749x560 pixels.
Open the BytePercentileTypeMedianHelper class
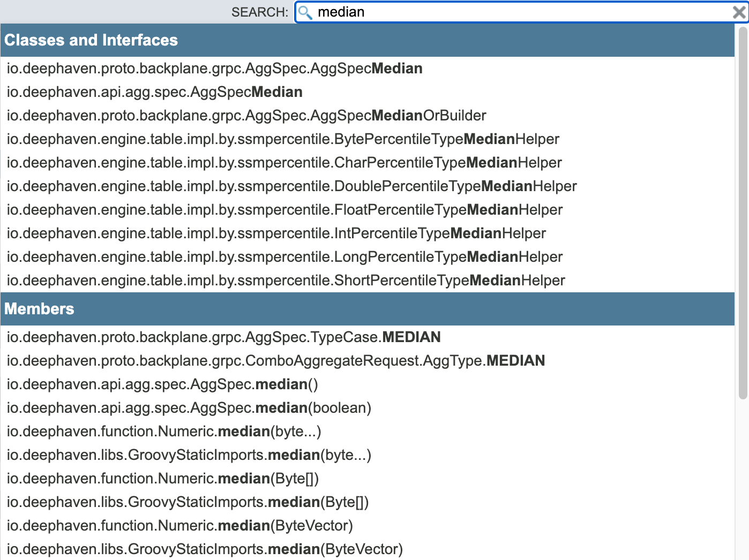(x=282, y=139)
